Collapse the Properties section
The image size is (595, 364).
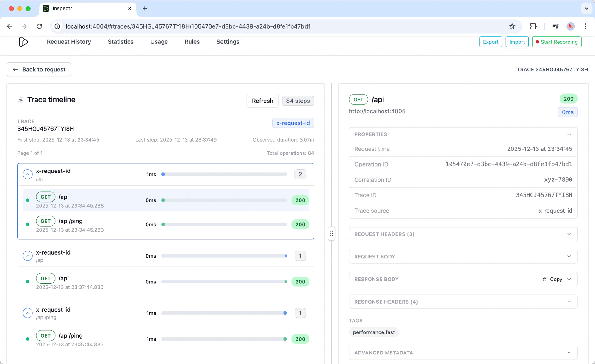[569, 134]
